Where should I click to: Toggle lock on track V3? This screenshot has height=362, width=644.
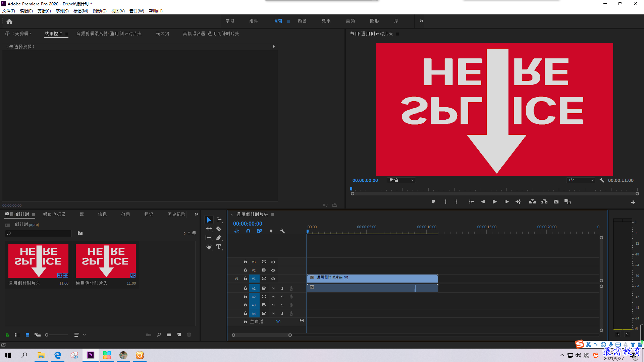point(246,261)
